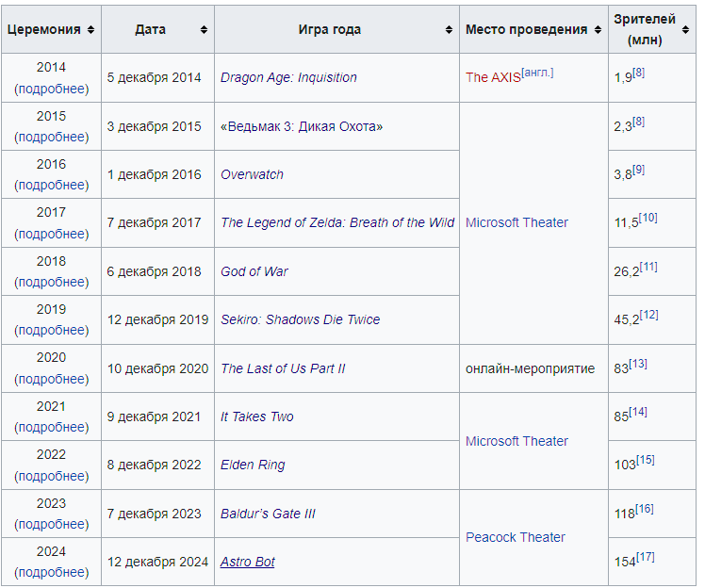Select the date cell 10 декабря 2020
The image size is (705, 588).
(157, 368)
